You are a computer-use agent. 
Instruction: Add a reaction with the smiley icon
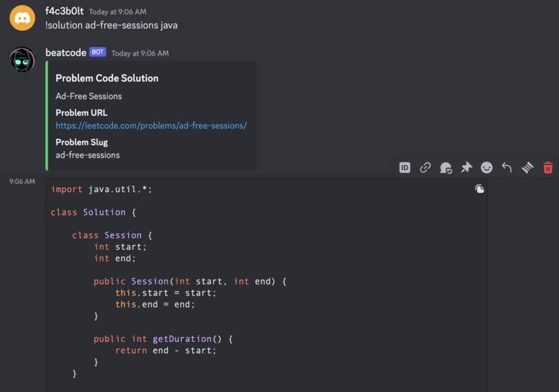(x=487, y=168)
